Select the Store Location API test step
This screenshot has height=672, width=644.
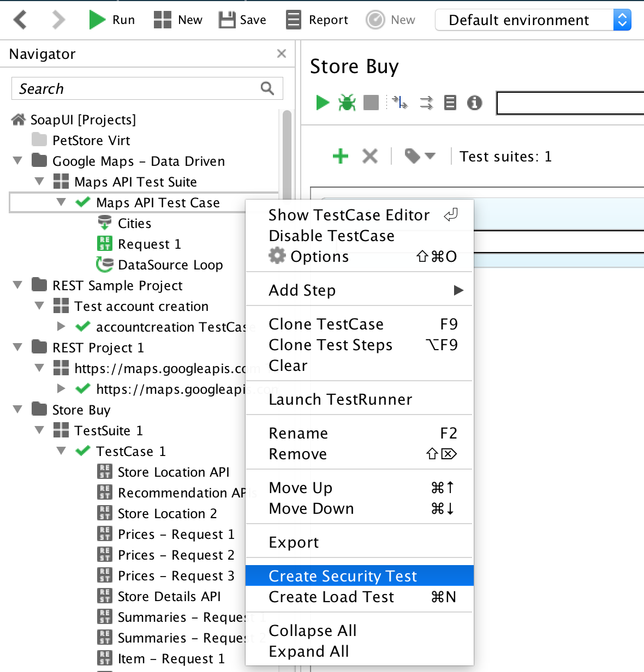[x=173, y=472]
